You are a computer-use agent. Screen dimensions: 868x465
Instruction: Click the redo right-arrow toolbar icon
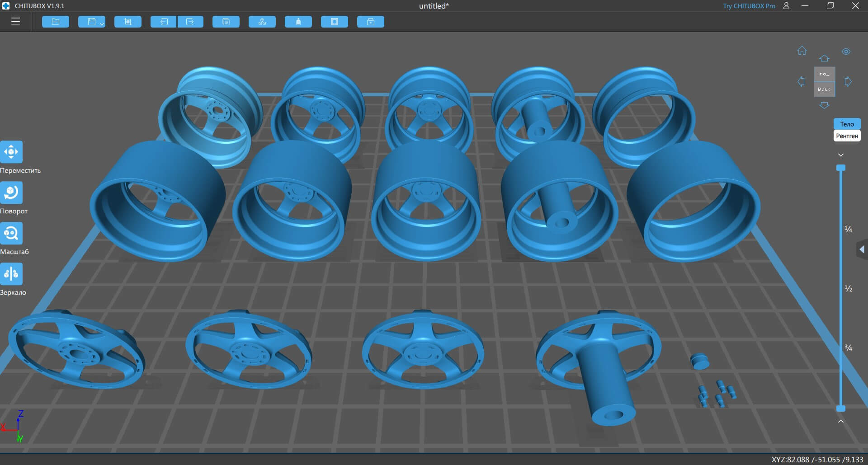190,22
